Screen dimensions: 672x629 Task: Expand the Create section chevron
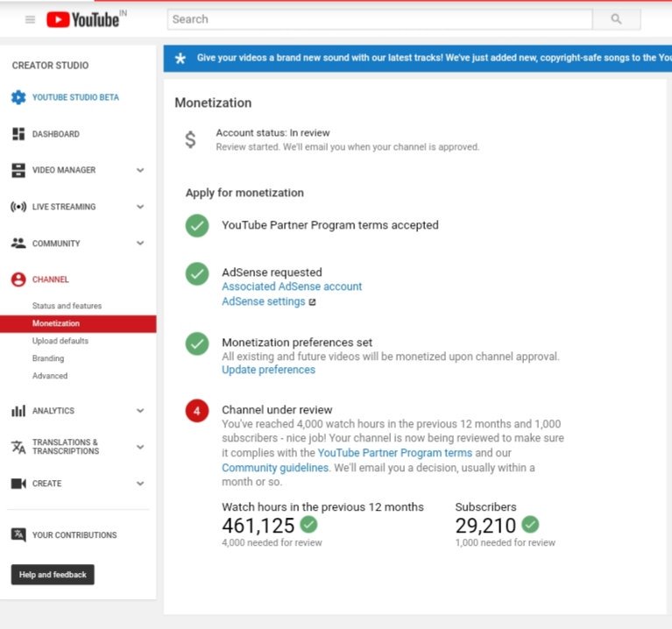140,484
